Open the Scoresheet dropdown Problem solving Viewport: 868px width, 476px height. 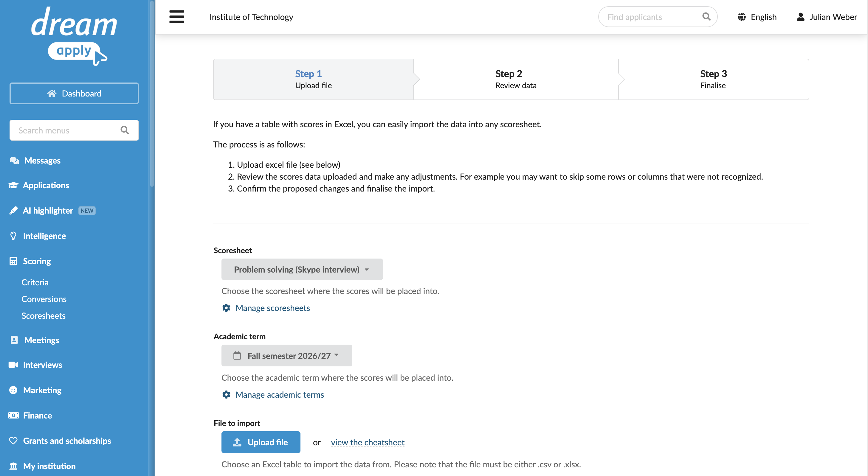[x=302, y=269]
